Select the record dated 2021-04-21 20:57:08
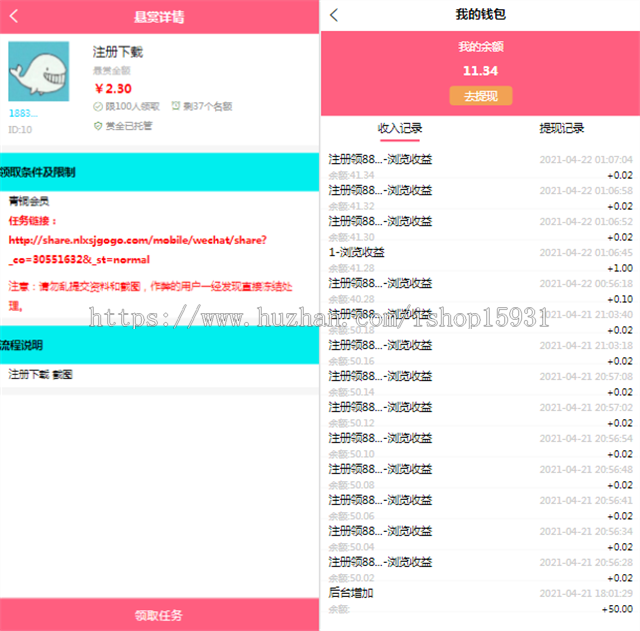This screenshot has width=640, height=631. click(x=480, y=384)
